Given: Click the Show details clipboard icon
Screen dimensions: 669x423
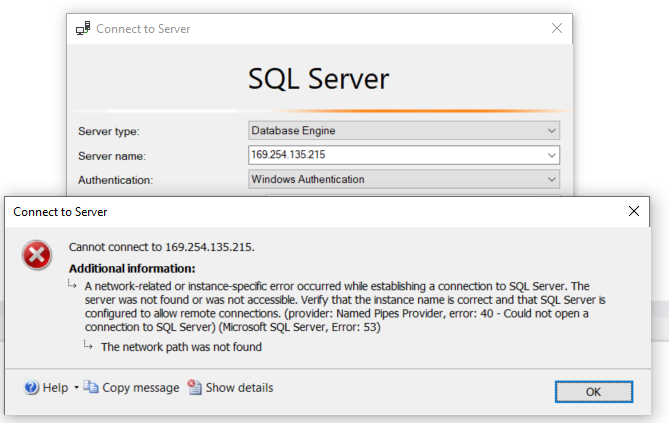Looking at the screenshot, I should (195, 387).
